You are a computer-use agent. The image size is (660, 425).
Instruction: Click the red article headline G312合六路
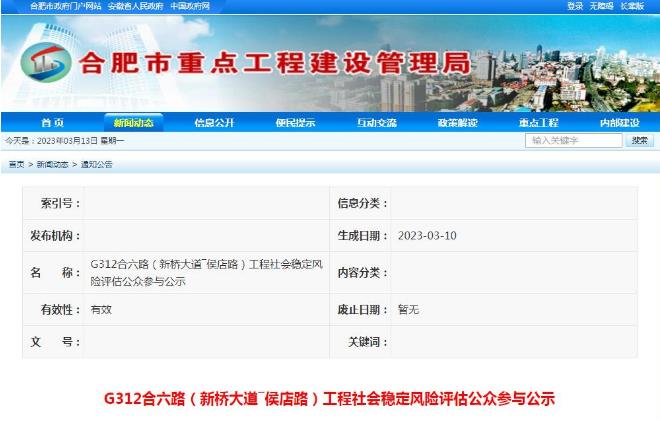tap(329, 398)
